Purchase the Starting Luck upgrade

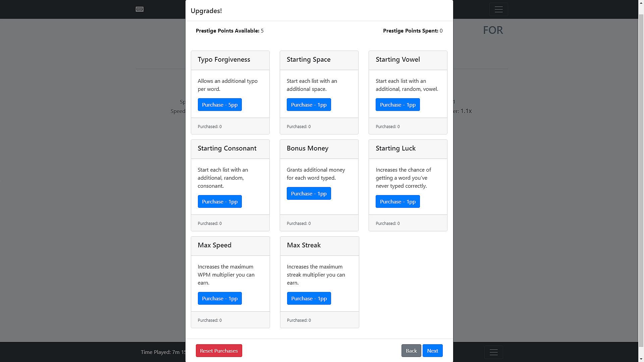click(x=397, y=202)
